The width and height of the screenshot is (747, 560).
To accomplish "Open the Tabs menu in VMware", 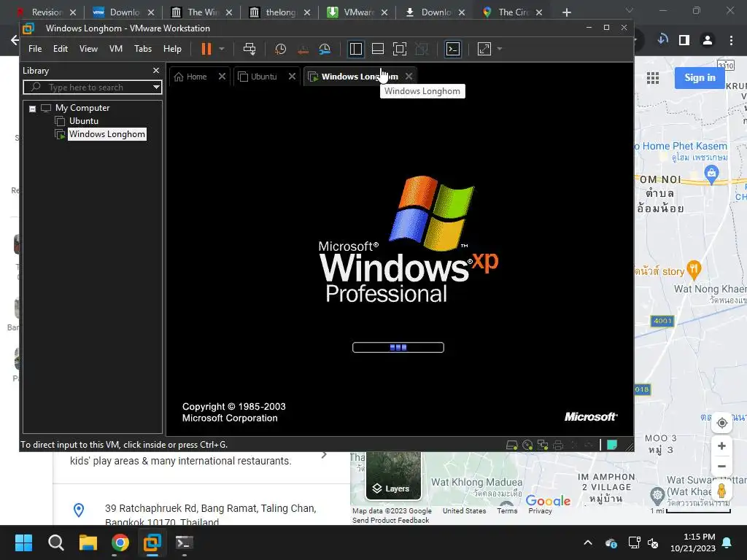I will tap(143, 49).
